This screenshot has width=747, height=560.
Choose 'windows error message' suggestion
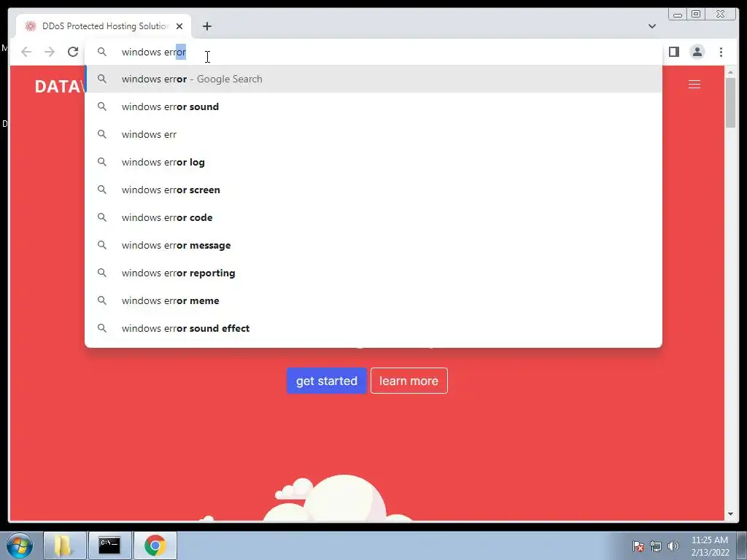click(373, 245)
